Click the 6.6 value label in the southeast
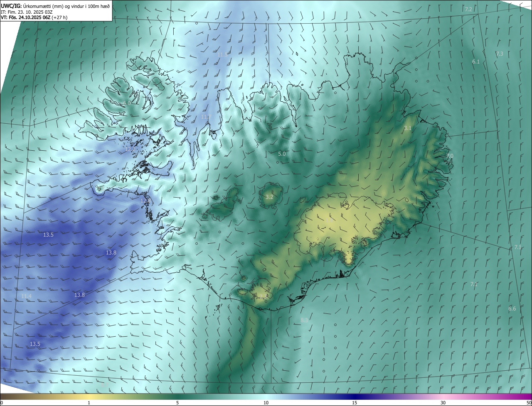This screenshot has width=532, height=406. pos(512,309)
